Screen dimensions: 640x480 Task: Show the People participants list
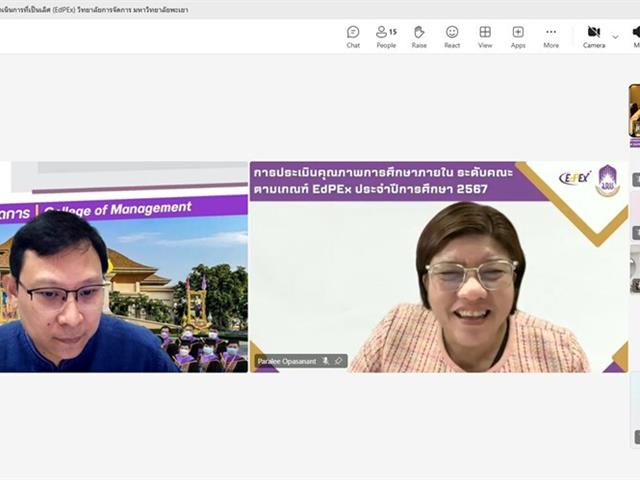pos(386,37)
